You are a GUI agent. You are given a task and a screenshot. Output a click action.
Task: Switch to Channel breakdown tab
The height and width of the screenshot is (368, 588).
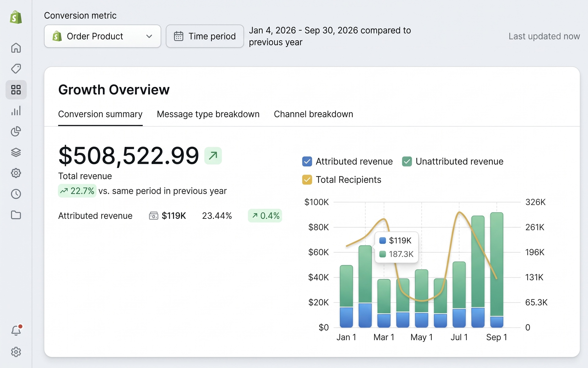click(313, 114)
